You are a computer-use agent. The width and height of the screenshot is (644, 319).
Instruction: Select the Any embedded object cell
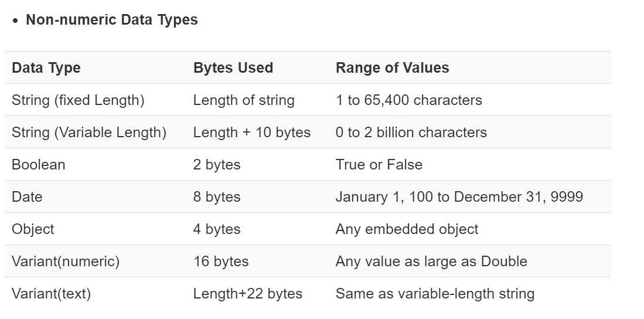pyautogui.click(x=407, y=229)
